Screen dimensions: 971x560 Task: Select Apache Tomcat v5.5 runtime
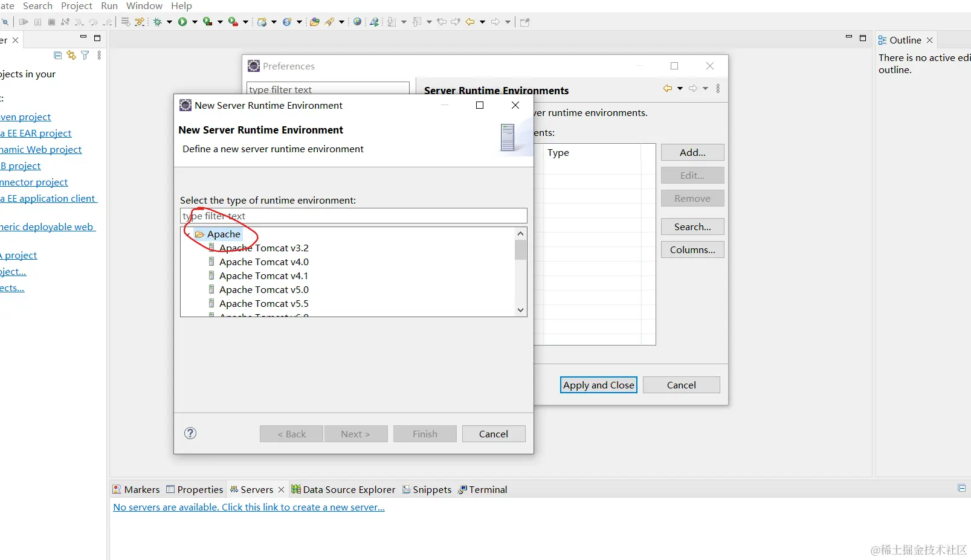(x=264, y=303)
